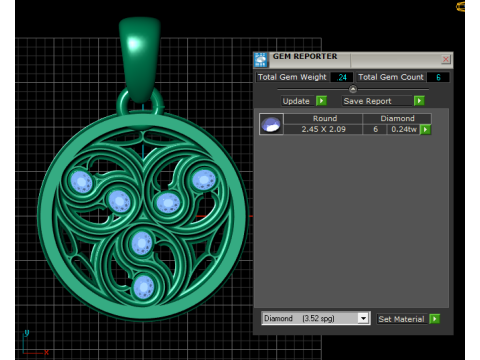
Task: Select the round gem thumbnail in the report row
Action: click(x=271, y=124)
